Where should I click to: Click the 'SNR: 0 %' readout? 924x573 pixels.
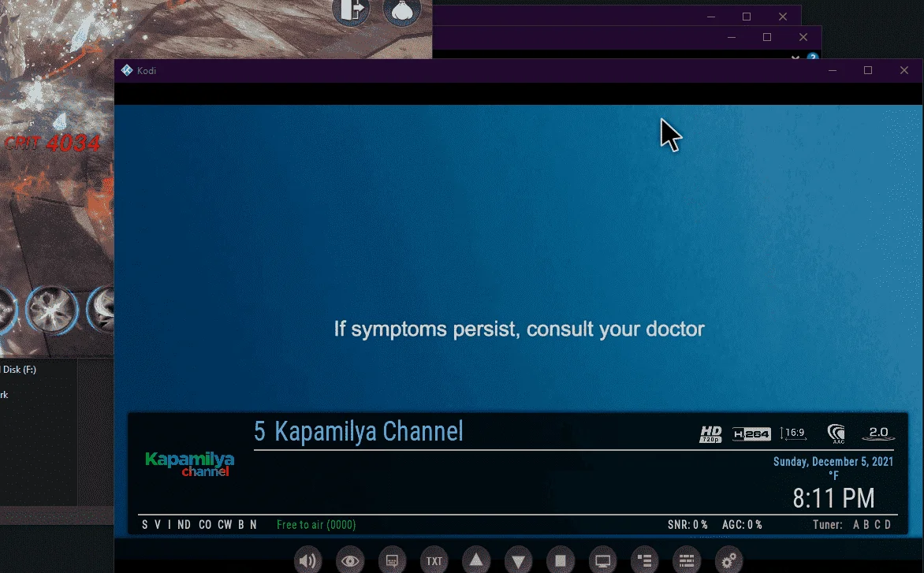point(687,525)
